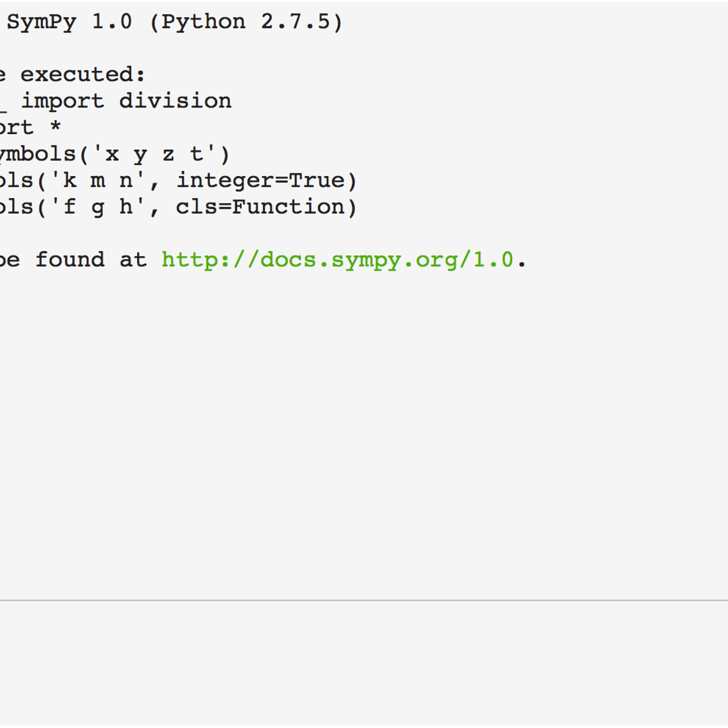Image resolution: width=728 pixels, height=728 pixels.
Task: Click the SymPy 1.0 header text
Action: coord(69,22)
